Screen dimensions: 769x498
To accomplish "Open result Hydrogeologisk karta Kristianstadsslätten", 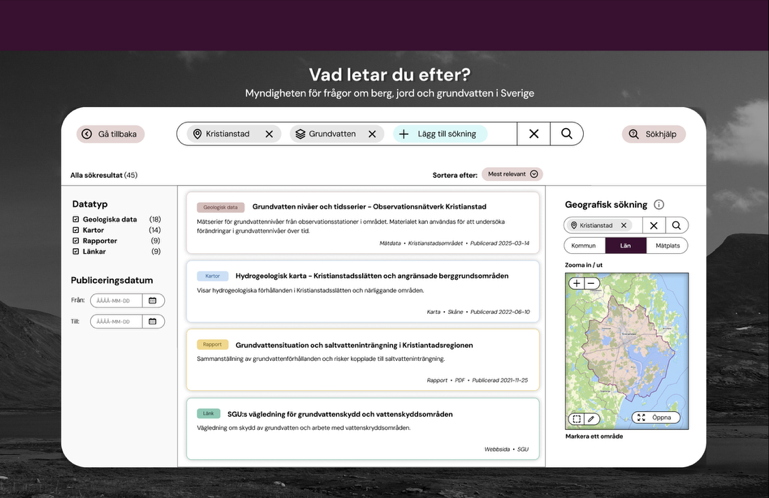I will click(x=372, y=276).
